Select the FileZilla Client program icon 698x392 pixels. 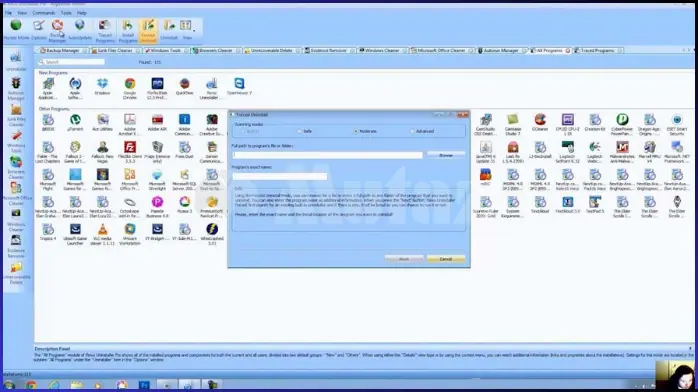coord(130,152)
